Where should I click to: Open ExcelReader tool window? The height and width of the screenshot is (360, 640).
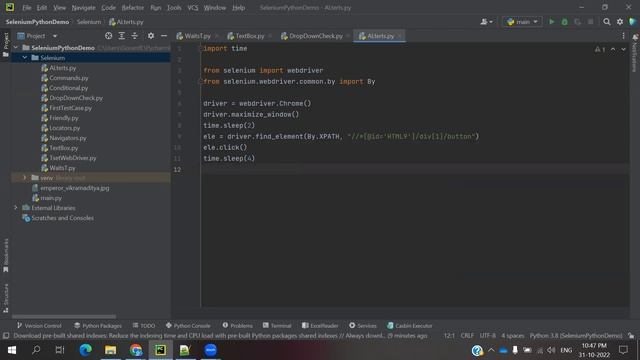(320, 326)
